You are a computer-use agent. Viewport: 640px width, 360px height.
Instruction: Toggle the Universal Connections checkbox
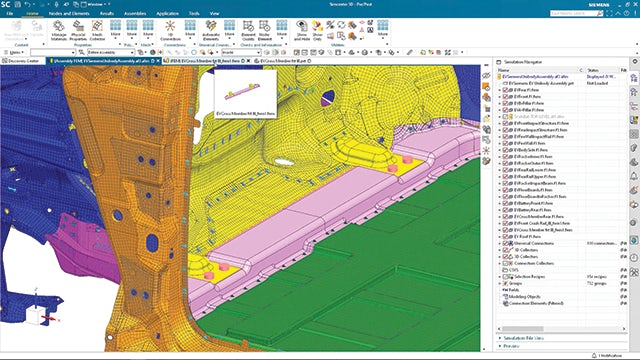point(505,243)
